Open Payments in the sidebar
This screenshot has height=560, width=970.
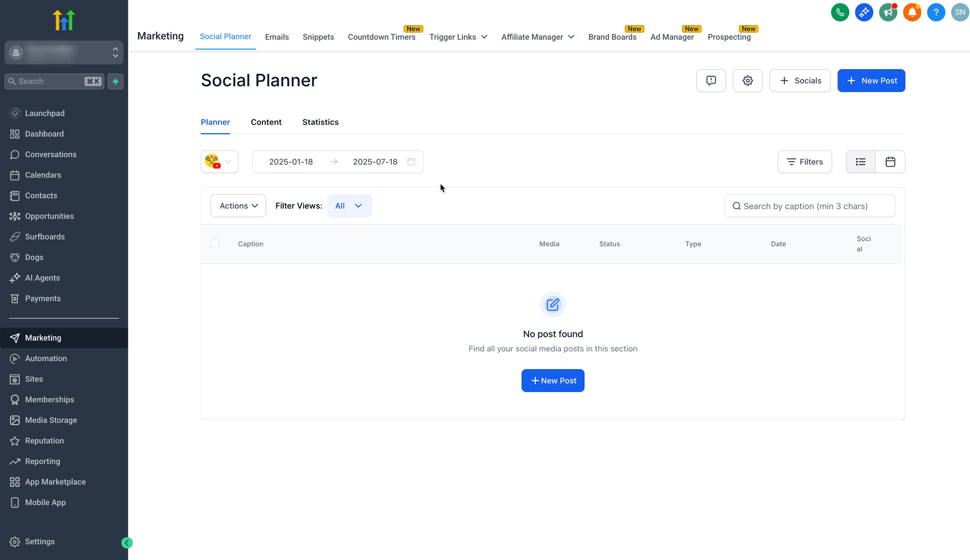(x=64, y=298)
